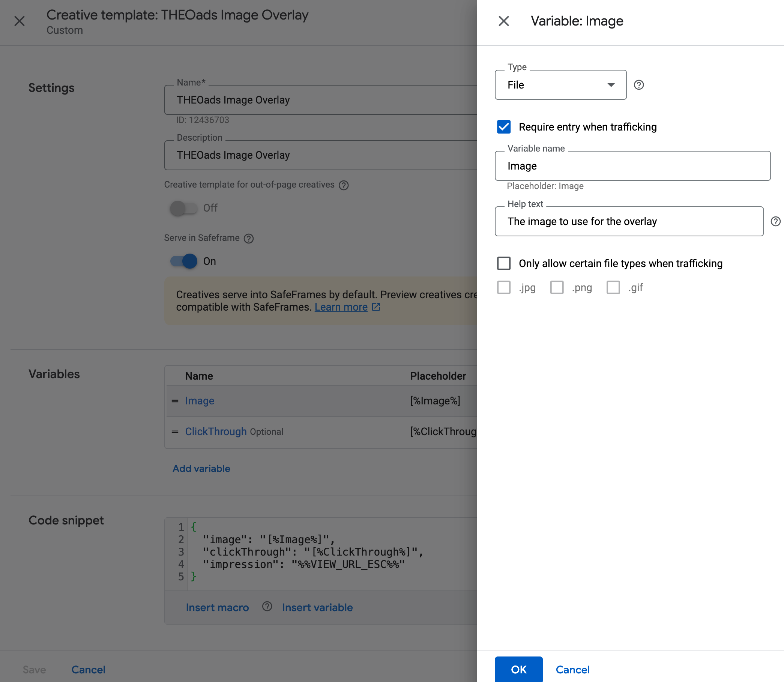Open help icon next to Help text
This screenshot has width=784, height=682.
tap(775, 221)
